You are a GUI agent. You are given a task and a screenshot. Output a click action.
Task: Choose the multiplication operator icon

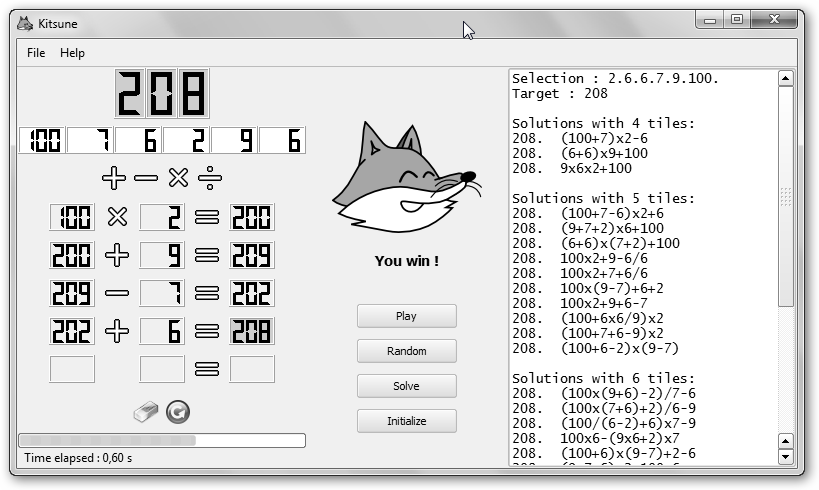coord(178,178)
